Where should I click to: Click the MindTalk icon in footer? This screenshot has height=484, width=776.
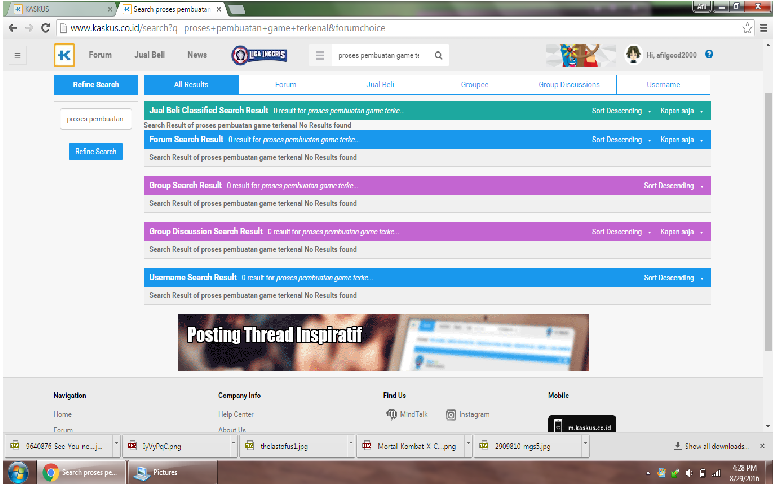[x=391, y=414]
